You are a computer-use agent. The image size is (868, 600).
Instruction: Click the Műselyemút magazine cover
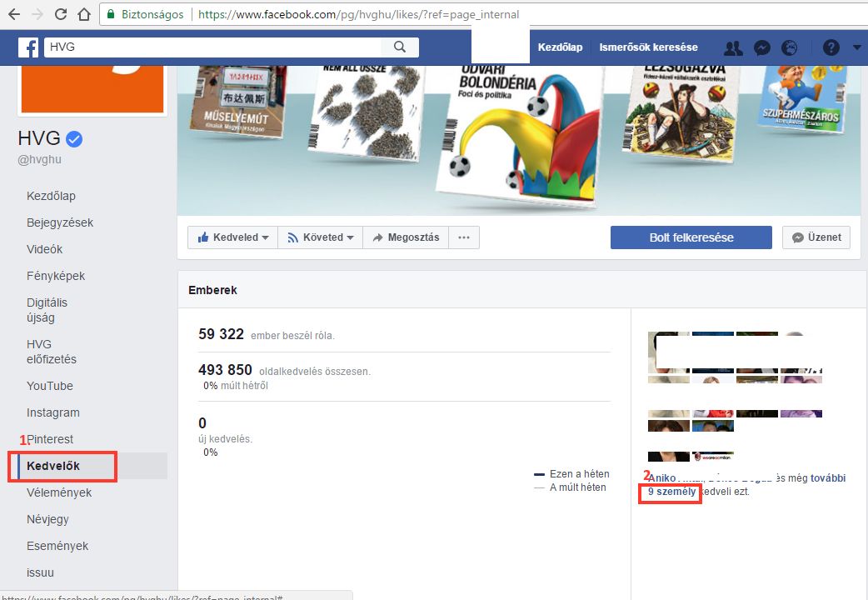(x=237, y=102)
